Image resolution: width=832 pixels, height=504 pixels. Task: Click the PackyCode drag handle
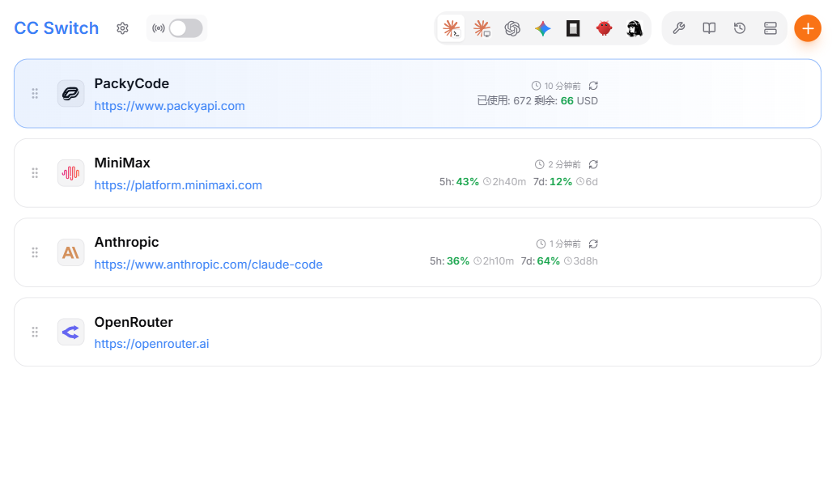35,93
